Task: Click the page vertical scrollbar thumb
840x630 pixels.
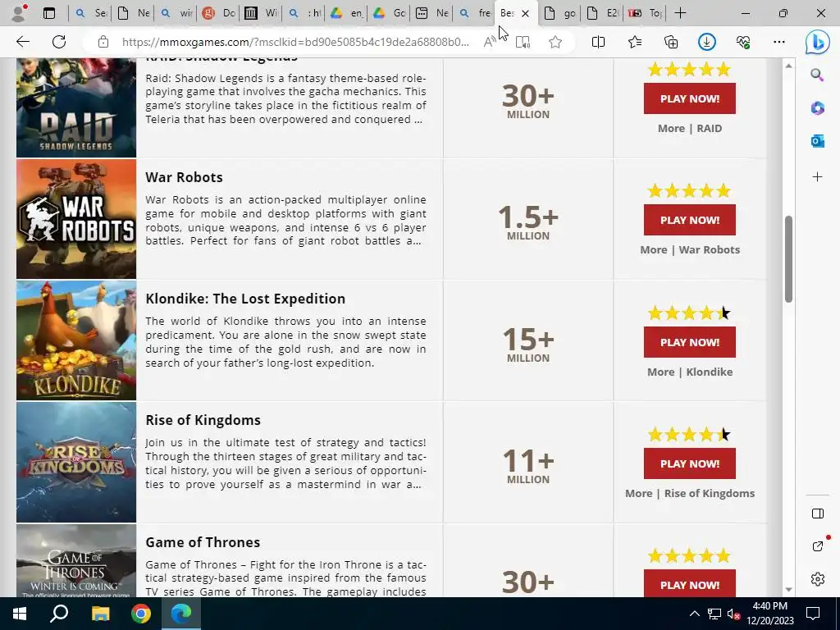Action: tap(788, 258)
